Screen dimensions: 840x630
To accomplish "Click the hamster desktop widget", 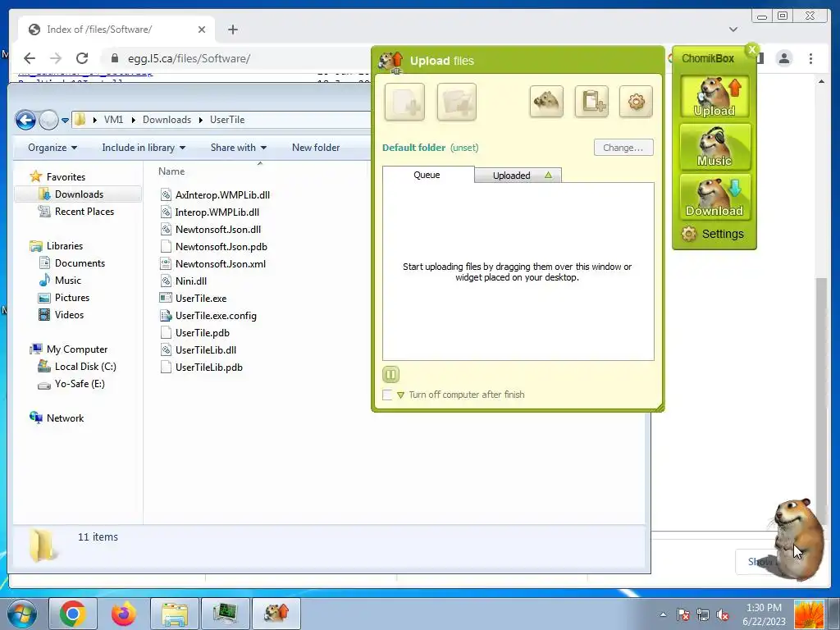I will coord(798,538).
